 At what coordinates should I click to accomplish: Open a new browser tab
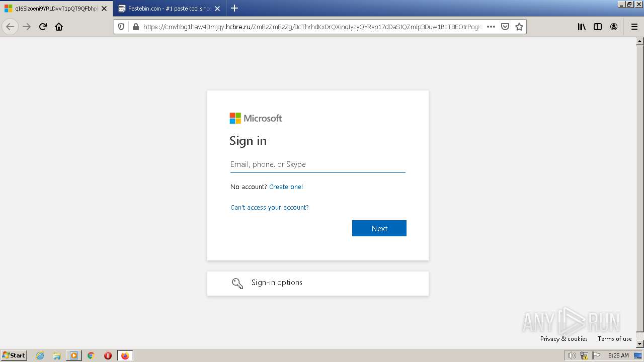pos(234,8)
